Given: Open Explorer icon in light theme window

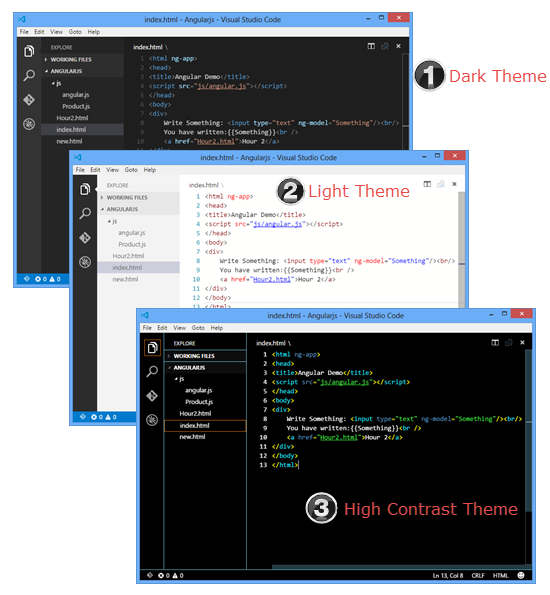Looking at the screenshot, I should (85, 189).
